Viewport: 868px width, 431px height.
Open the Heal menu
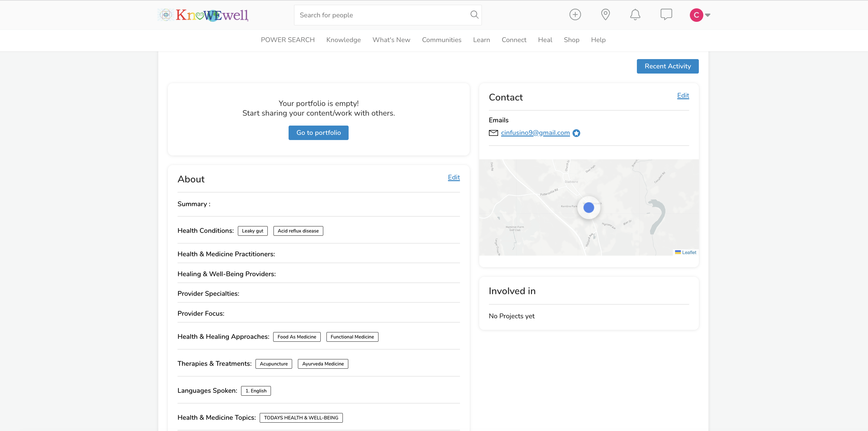click(x=545, y=40)
